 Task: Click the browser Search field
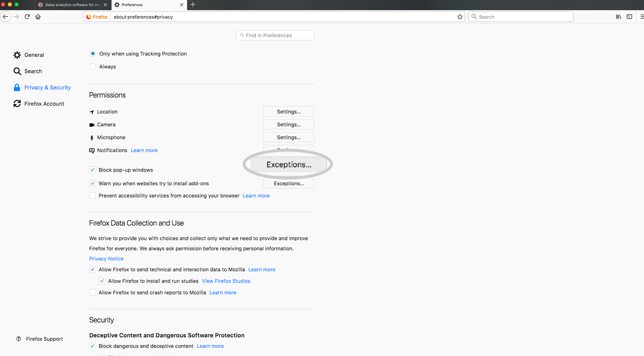click(x=521, y=17)
